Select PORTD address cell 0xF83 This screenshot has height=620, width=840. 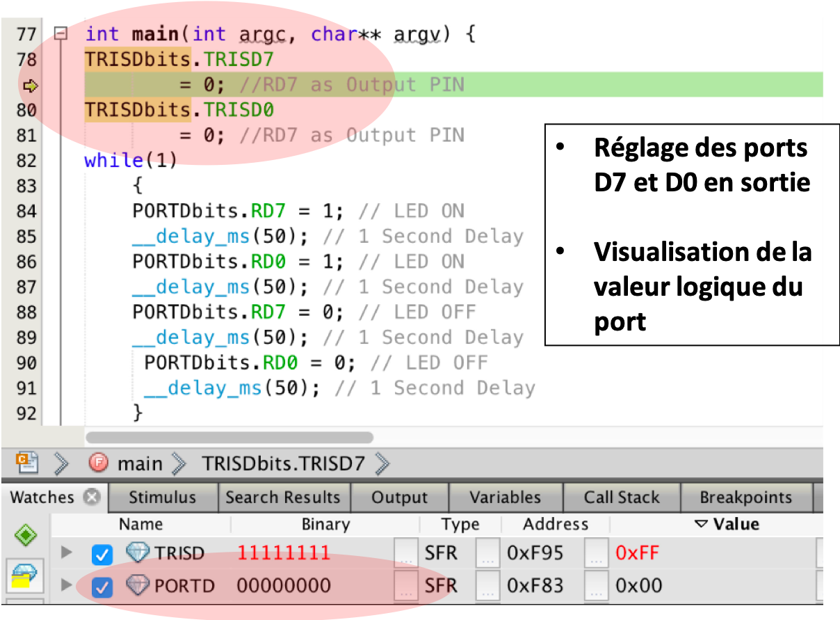coord(535,586)
